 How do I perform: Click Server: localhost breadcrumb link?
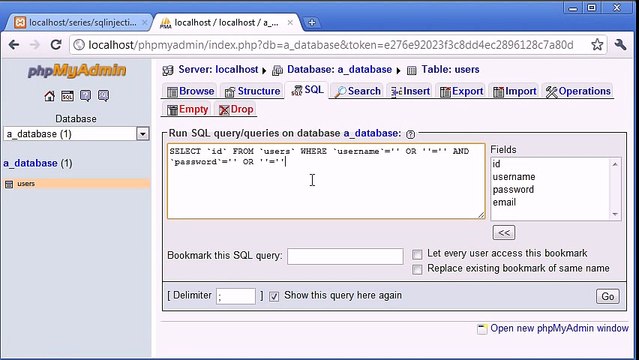218,70
